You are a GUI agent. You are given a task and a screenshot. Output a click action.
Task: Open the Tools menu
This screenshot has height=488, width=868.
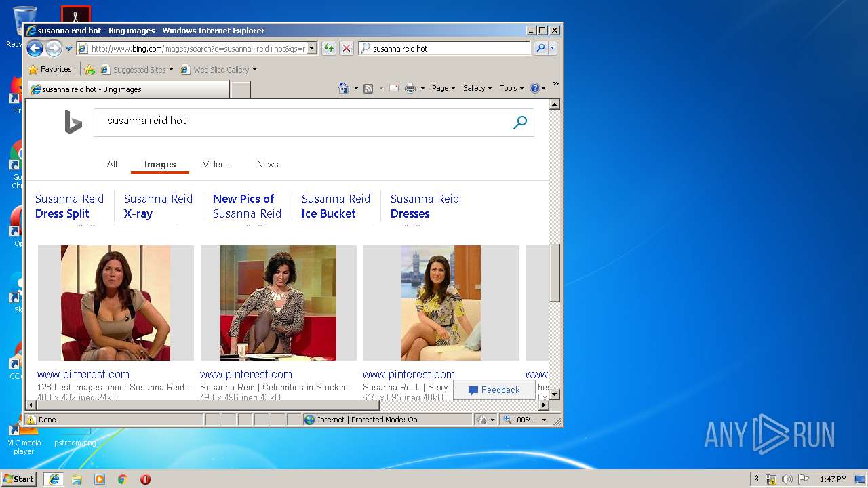tap(512, 88)
